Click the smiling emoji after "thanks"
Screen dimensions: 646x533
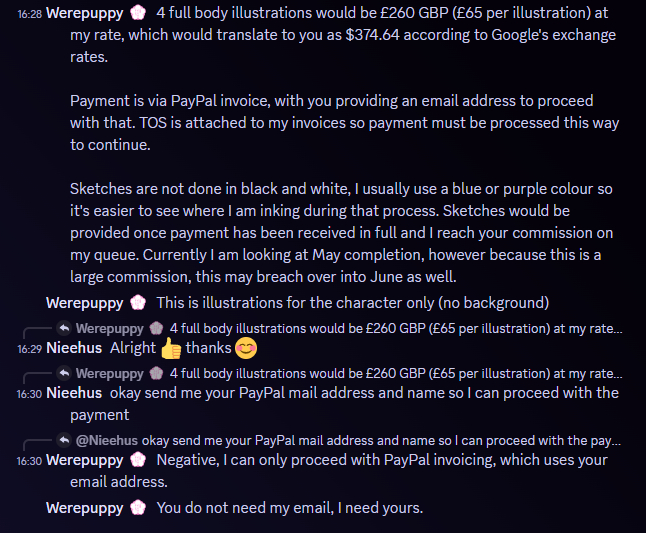[246, 349]
